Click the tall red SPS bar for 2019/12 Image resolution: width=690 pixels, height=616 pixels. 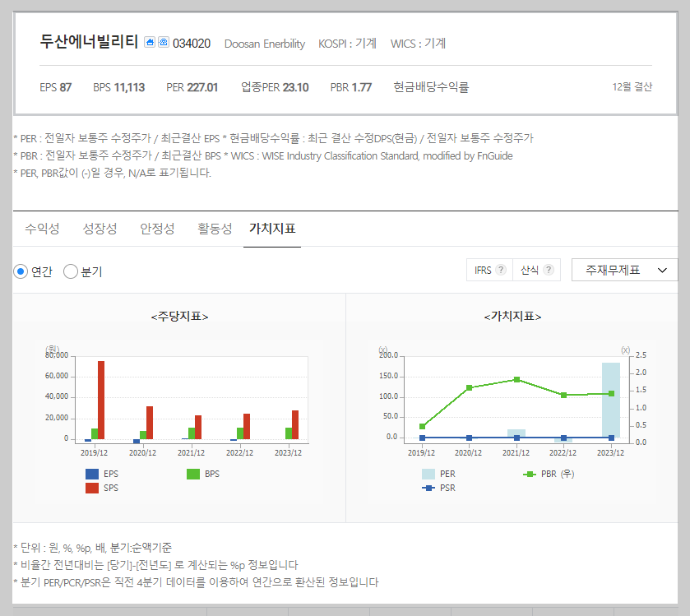[101, 400]
